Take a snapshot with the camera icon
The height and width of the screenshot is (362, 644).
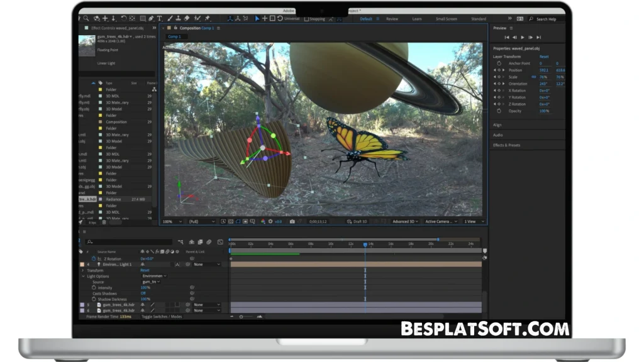coord(292,221)
